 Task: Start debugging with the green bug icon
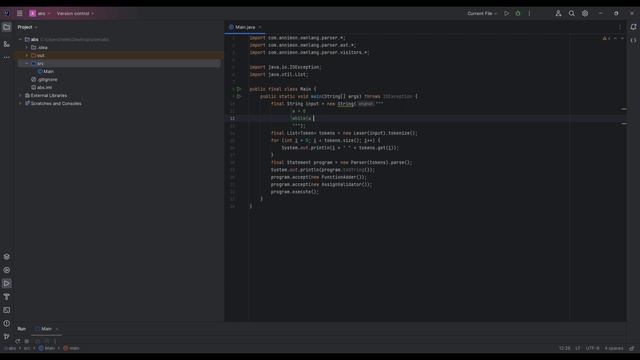(x=518, y=13)
